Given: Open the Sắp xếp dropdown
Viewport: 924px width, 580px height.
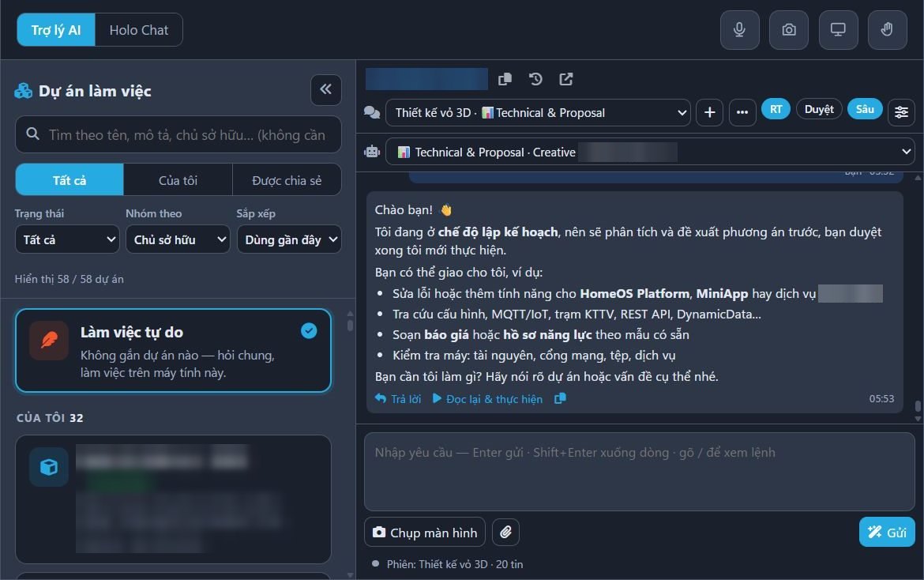Looking at the screenshot, I should [x=289, y=239].
